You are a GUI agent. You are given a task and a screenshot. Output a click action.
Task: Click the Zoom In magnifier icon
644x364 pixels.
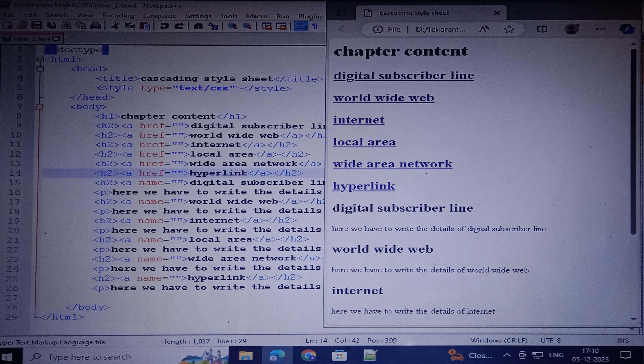click(x=232, y=26)
